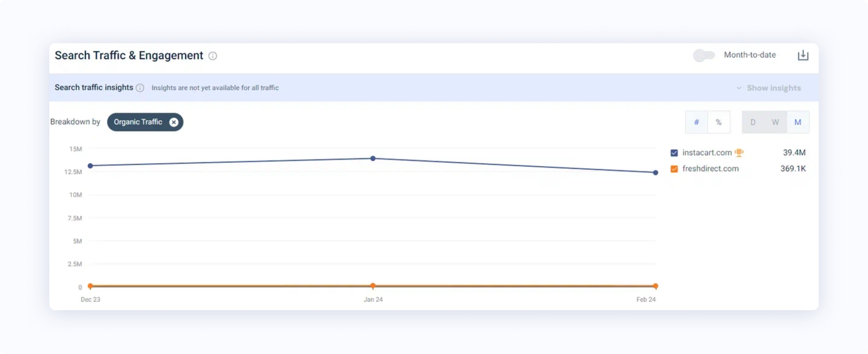The image size is (868, 354).
Task: Uncheck the freshdirect.com checkbox
Action: (674, 169)
